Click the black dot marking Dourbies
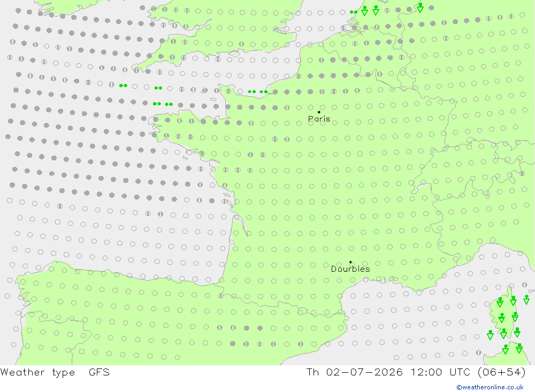This screenshot has width=535, height=392. tap(350, 262)
